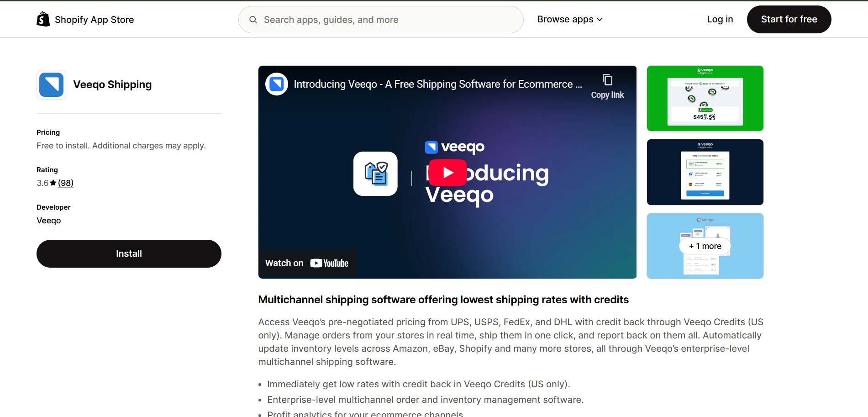The height and width of the screenshot is (417, 868).
Task: Click the YouTube logo in video
Action: click(329, 263)
